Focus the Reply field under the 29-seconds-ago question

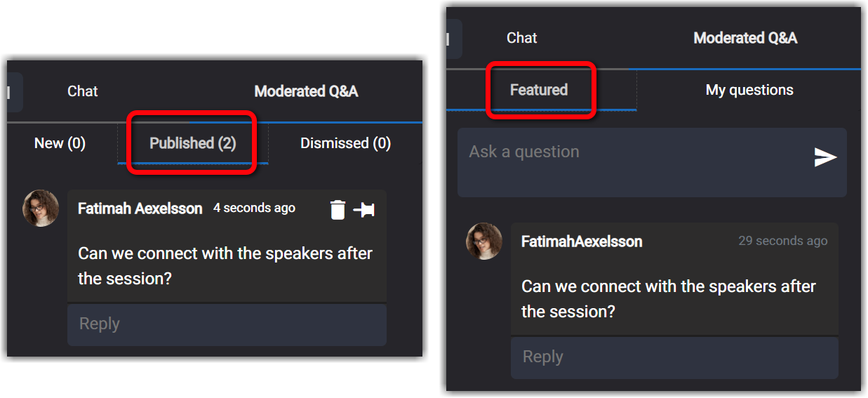coord(674,357)
